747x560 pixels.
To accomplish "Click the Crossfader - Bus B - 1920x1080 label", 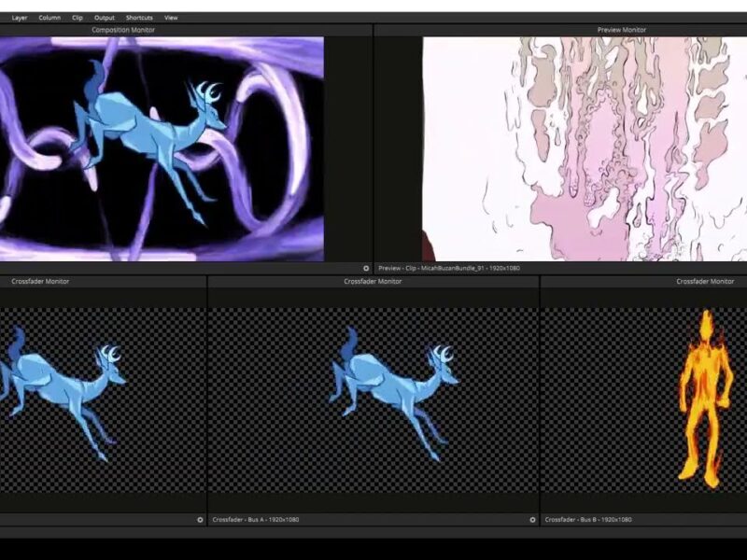I will (x=588, y=520).
